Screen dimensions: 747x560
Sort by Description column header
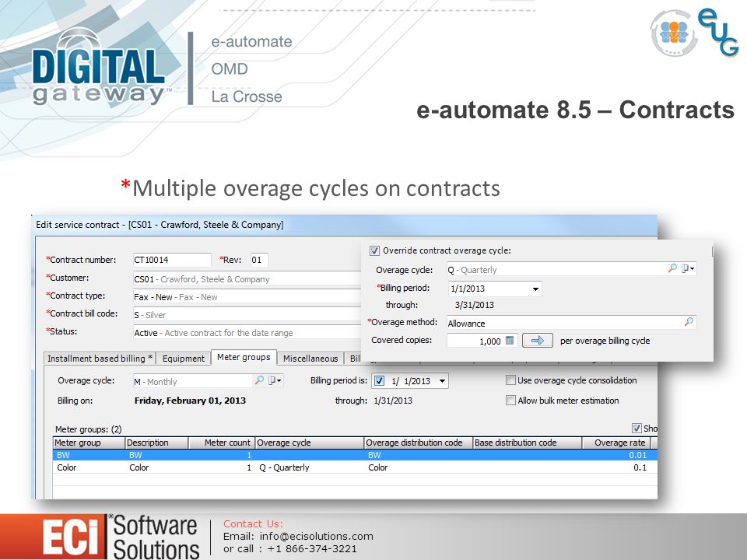click(156, 443)
